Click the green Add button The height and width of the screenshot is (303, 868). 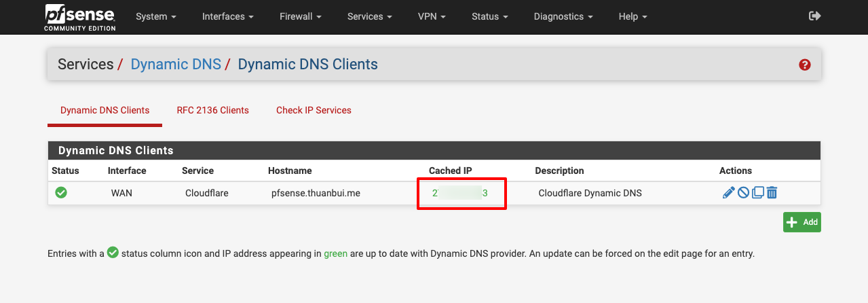(x=802, y=222)
